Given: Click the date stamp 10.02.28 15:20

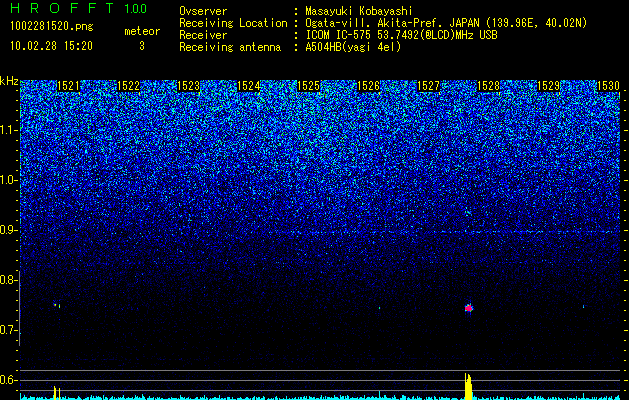Looking at the screenshot, I should (x=51, y=46).
